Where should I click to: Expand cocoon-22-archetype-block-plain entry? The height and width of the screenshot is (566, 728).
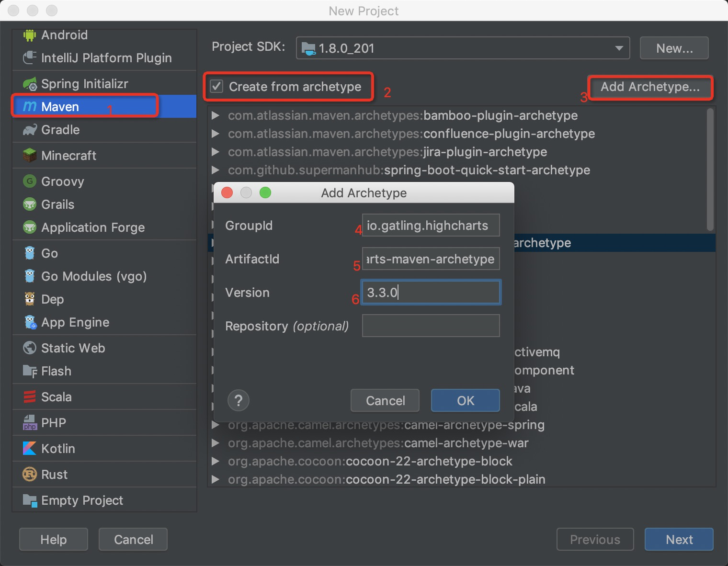pos(216,479)
